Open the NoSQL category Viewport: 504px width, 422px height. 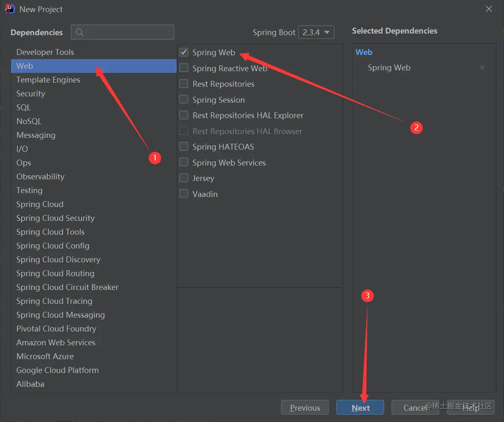[x=94, y=121]
